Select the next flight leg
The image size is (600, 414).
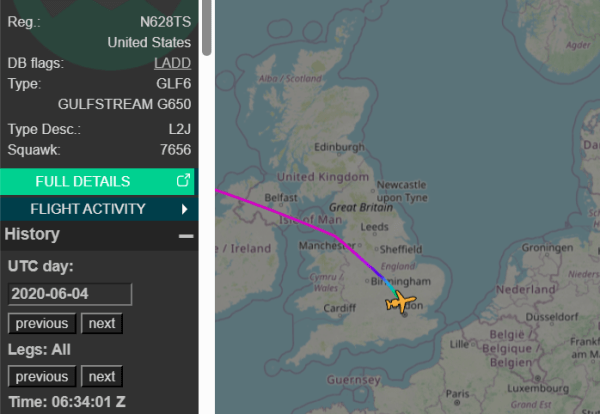[101, 376]
